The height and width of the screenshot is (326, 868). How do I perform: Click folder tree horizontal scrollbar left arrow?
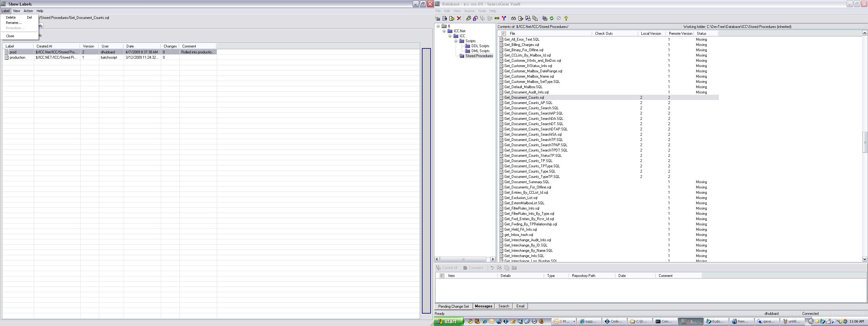coord(437,259)
